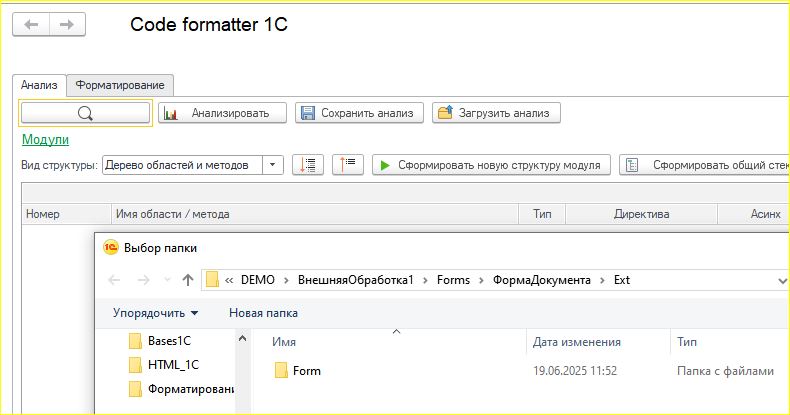Go to the DEMO folder in the breadcrumb
This screenshot has height=415, width=790.
(257, 280)
